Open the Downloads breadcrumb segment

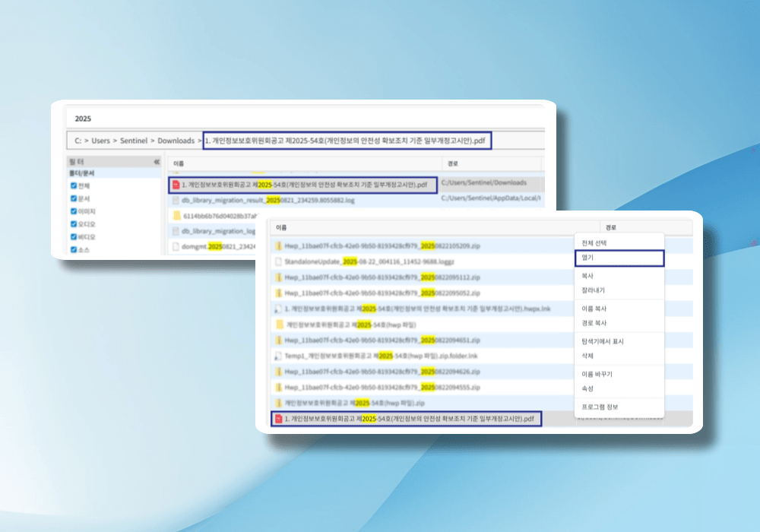176,141
